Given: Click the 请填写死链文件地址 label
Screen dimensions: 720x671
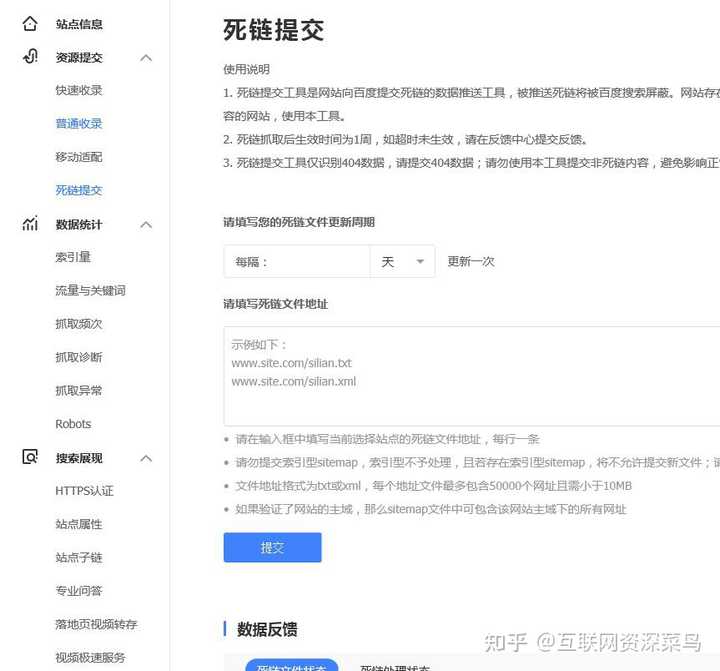Looking at the screenshot, I should (276, 304).
